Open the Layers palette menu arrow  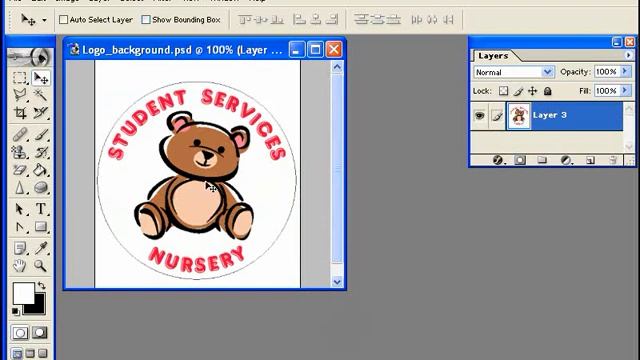tap(629, 55)
